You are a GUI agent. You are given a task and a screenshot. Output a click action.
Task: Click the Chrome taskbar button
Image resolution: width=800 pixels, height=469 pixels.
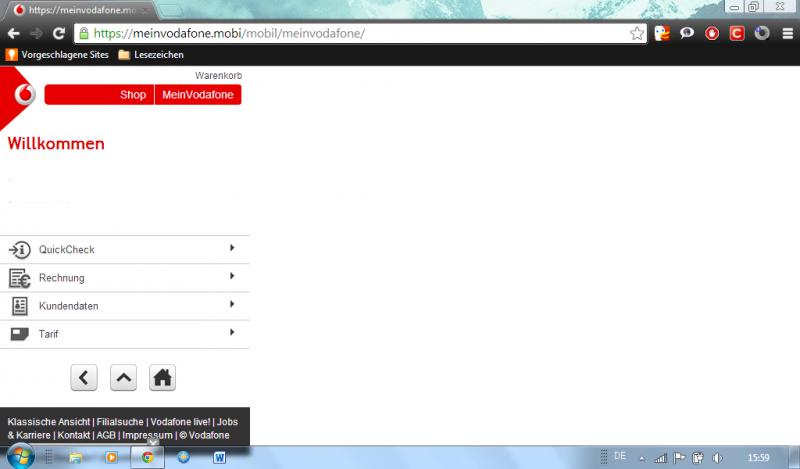pyautogui.click(x=147, y=457)
